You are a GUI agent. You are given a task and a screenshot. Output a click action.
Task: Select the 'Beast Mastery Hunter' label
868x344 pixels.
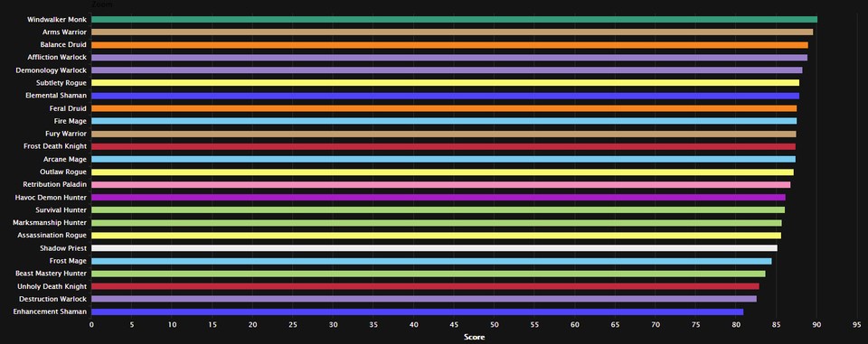[51, 274]
